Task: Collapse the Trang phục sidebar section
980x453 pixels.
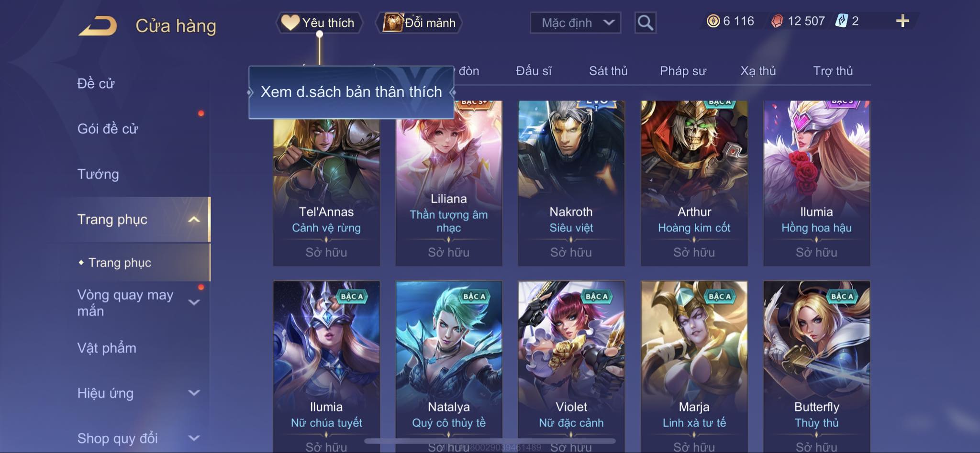Action: tap(194, 220)
